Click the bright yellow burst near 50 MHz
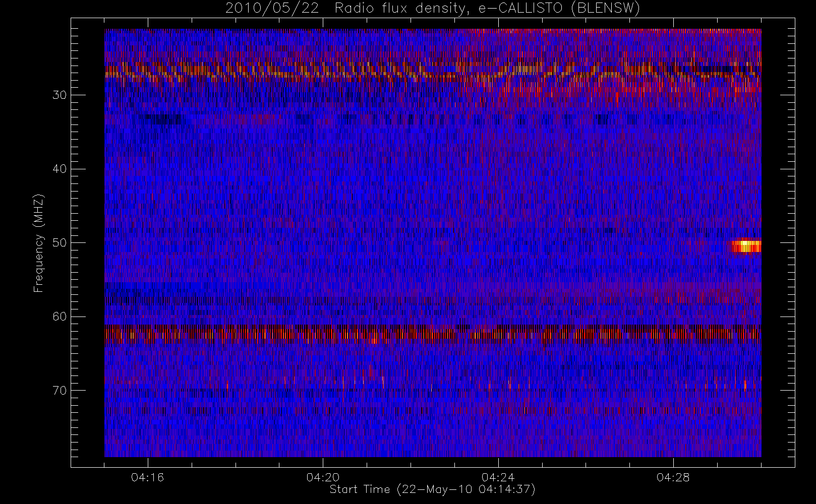This screenshot has width=816, height=504. click(x=746, y=245)
